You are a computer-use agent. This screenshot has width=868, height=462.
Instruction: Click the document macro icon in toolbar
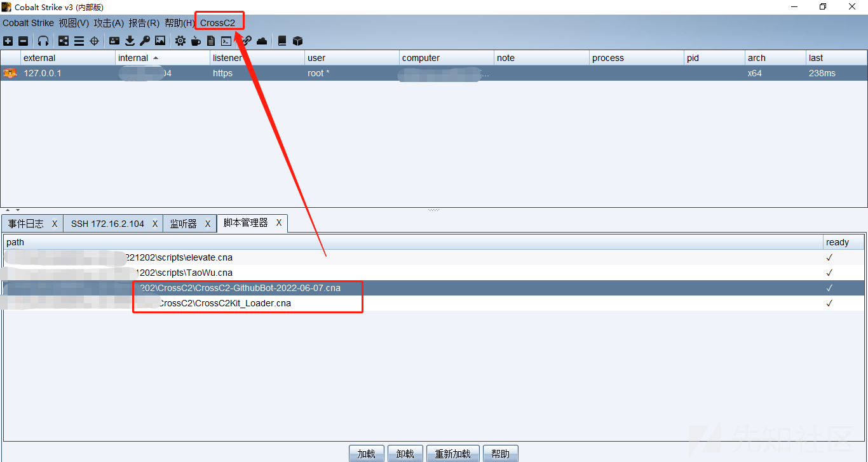[x=211, y=41]
